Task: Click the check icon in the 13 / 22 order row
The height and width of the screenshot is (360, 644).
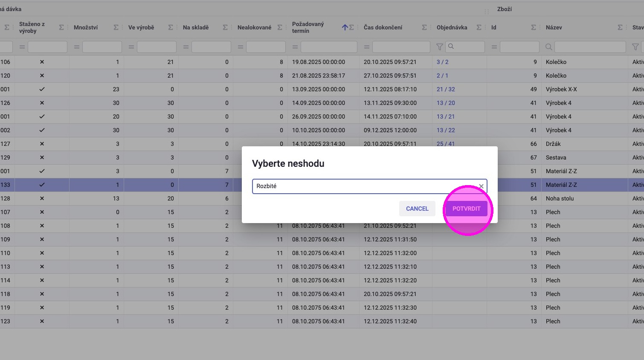Action: (x=42, y=130)
